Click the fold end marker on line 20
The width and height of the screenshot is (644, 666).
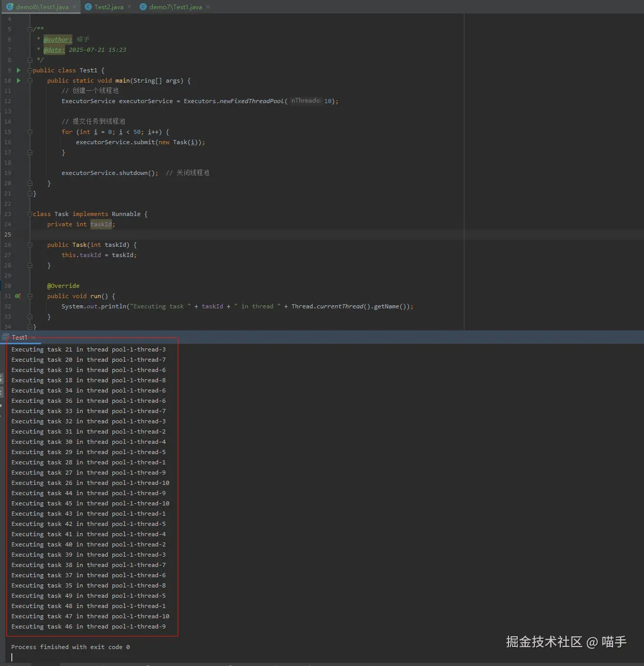(x=30, y=183)
